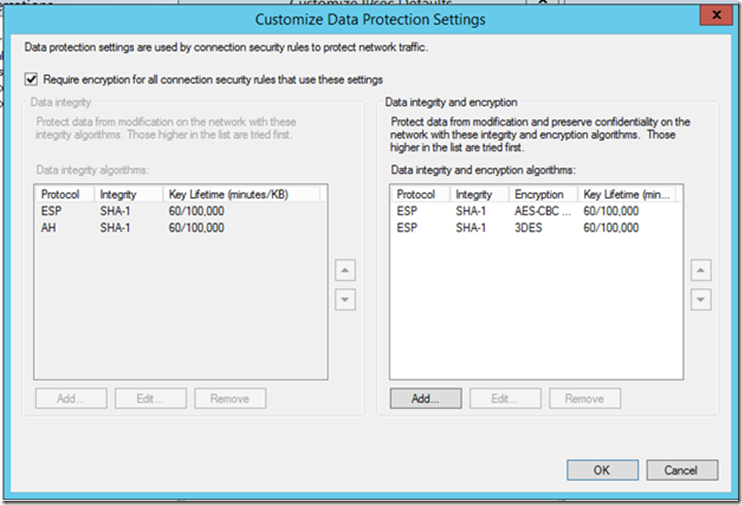This screenshot has width=742, height=505.
Task: Click Key Lifetime (min... column header
Action: (627, 194)
